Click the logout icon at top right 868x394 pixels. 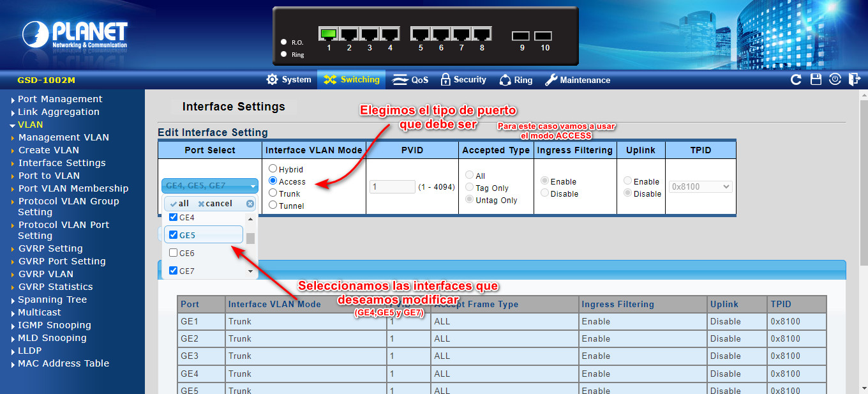[x=854, y=80]
